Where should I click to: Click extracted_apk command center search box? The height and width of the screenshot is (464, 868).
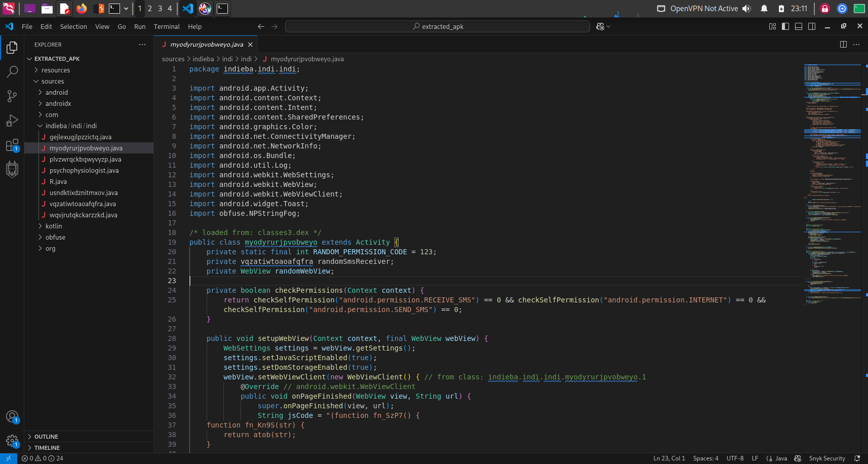click(438, 26)
